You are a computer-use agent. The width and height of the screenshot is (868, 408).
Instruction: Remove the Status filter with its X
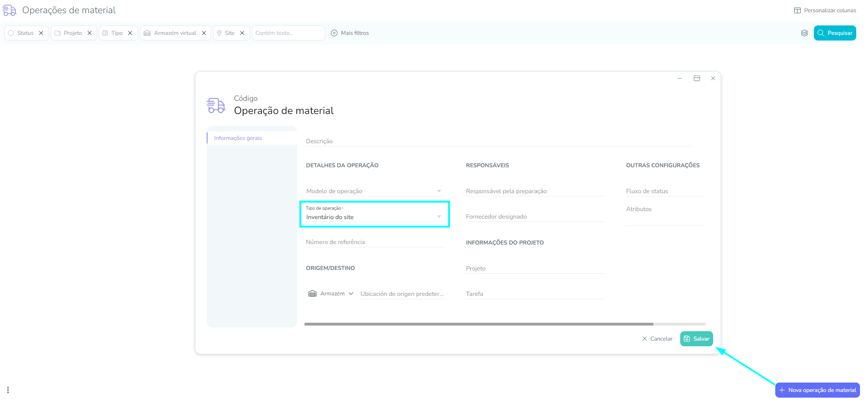[41, 33]
